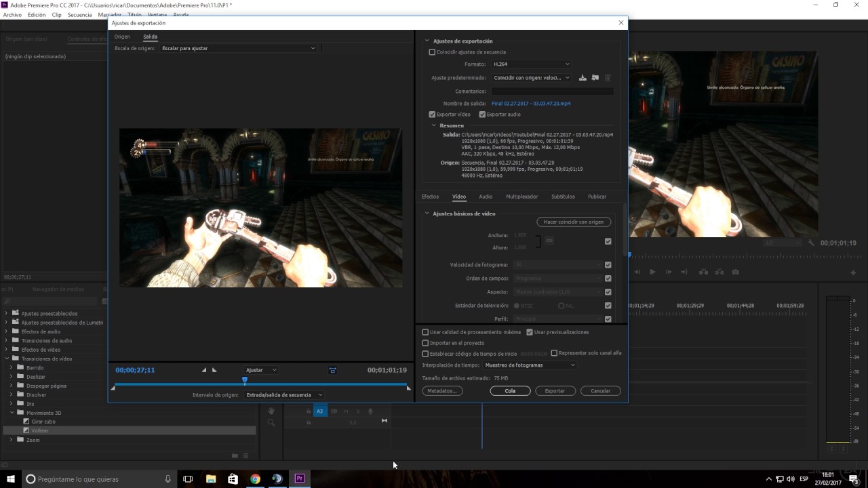Open the Publicar tab
The width and height of the screenshot is (868, 488).
click(597, 197)
